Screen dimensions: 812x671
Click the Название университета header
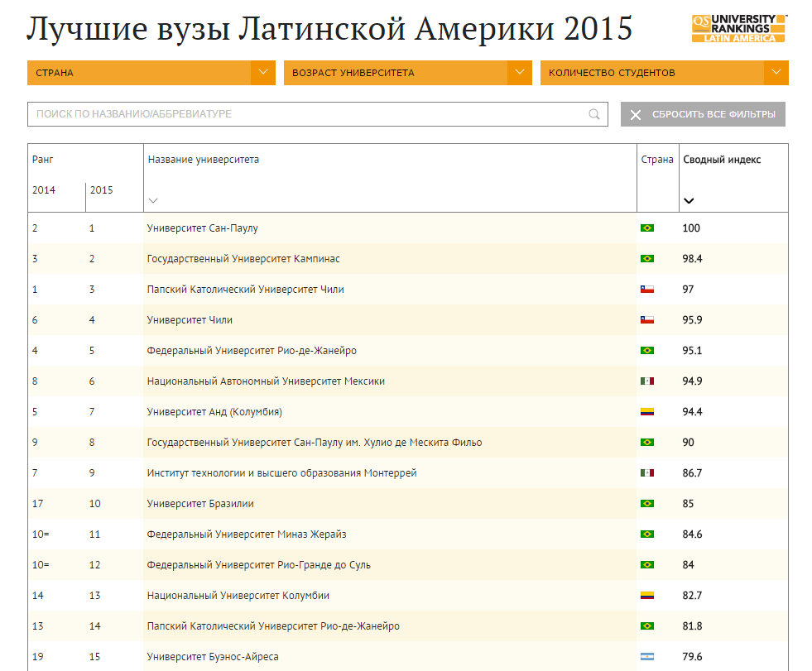(204, 160)
